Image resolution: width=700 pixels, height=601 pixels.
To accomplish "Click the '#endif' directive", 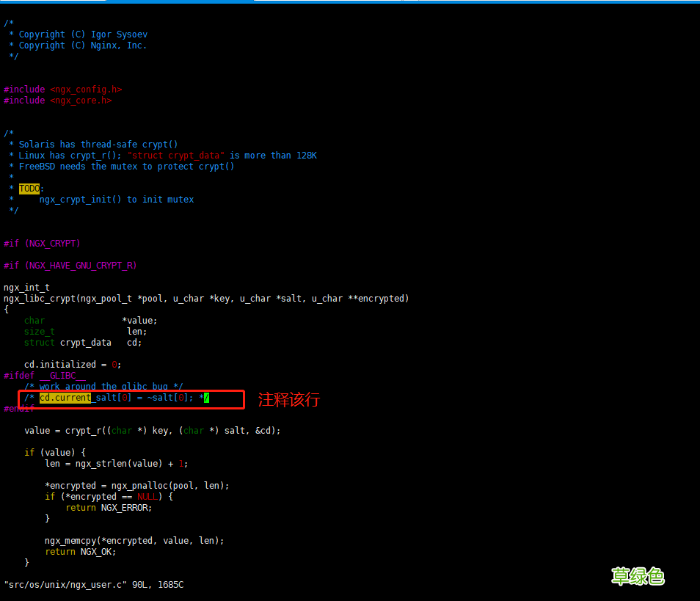I will [19, 409].
